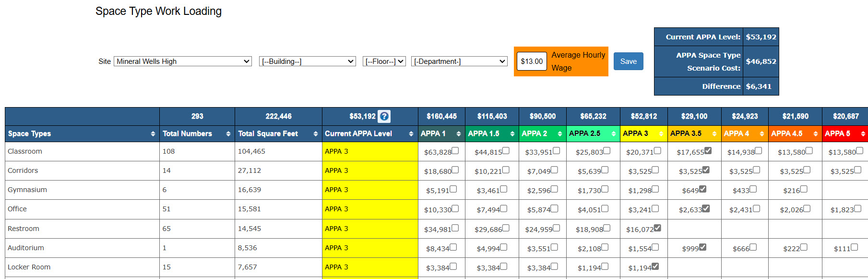Check Corridors APPA 1 $18,680 checkbox

coord(455,170)
